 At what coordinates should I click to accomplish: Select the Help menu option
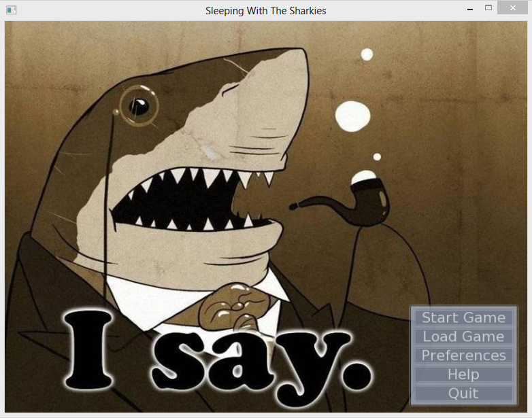coord(463,375)
